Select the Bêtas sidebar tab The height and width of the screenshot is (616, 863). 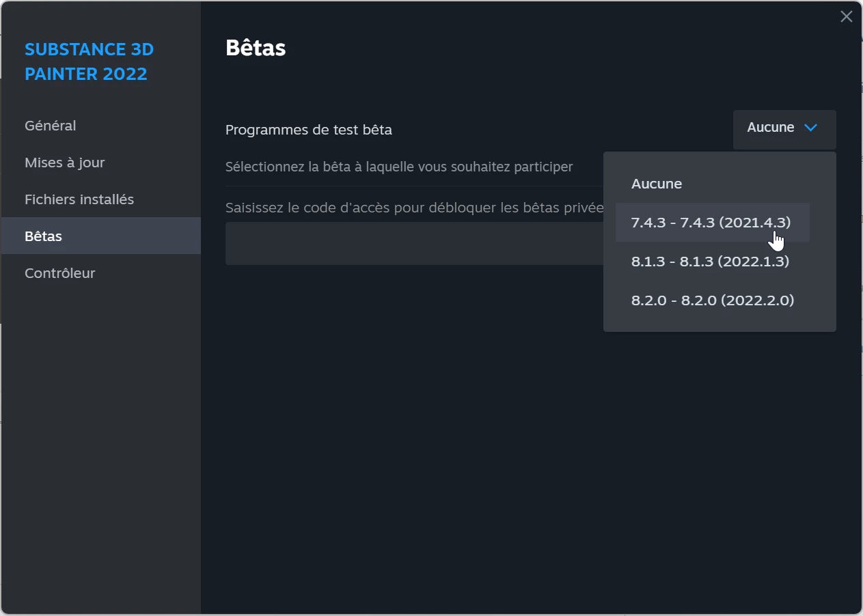click(101, 236)
